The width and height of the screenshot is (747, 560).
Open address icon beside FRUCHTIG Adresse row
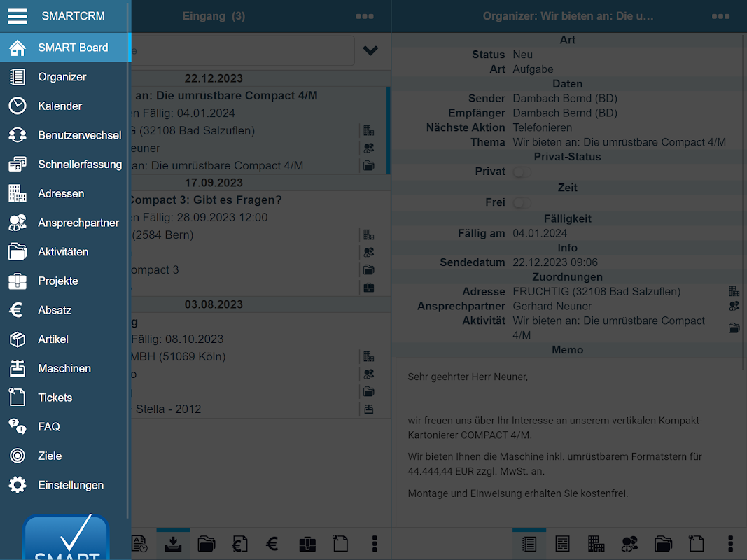click(x=734, y=291)
